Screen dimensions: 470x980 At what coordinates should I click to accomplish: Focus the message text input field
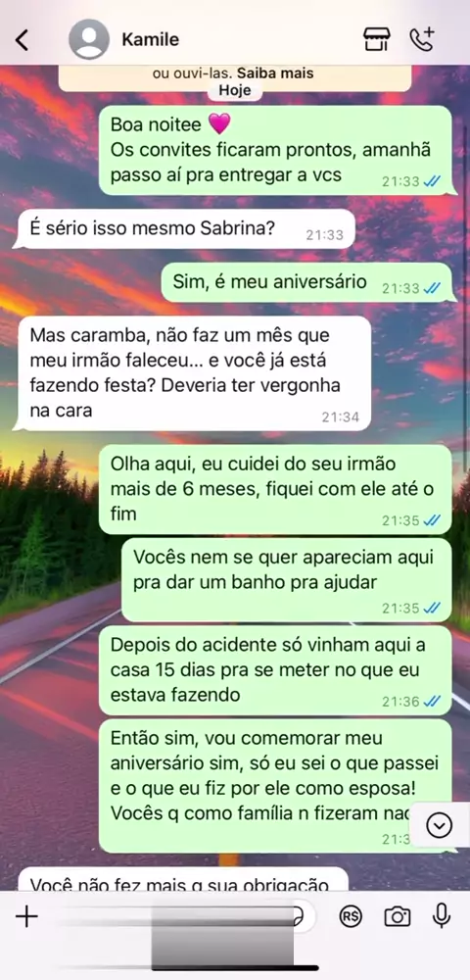pos(181,917)
